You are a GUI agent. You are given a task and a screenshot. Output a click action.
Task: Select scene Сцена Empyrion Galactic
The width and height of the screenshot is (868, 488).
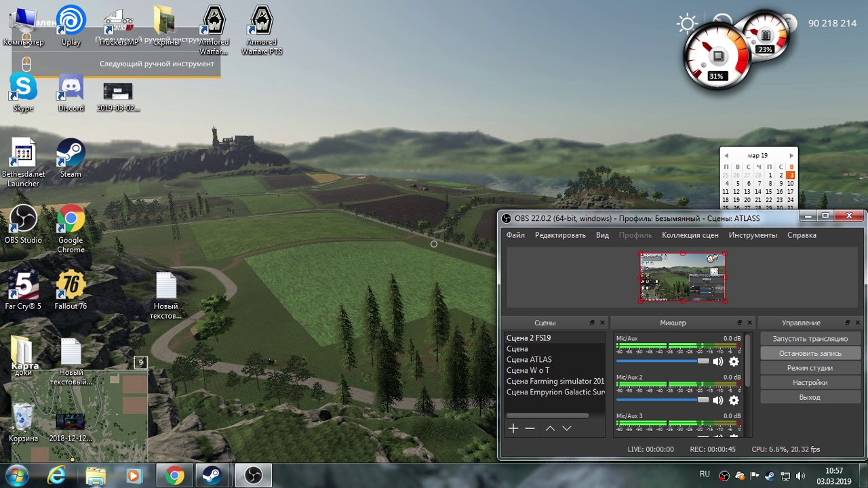(554, 392)
